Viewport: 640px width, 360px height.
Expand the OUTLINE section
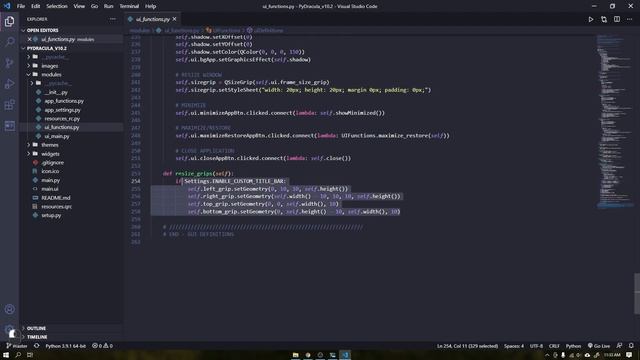(36, 328)
